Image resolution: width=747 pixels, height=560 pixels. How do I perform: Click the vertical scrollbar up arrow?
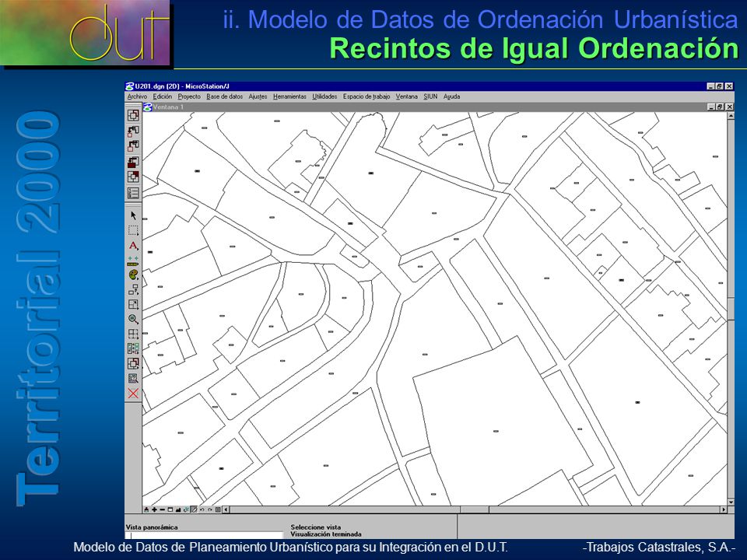(x=731, y=116)
